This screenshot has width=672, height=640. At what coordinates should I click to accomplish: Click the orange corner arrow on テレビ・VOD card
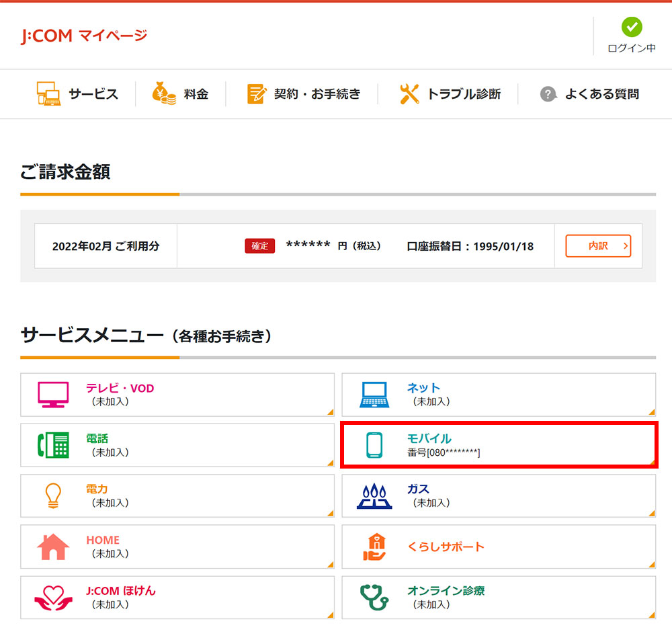click(331, 412)
